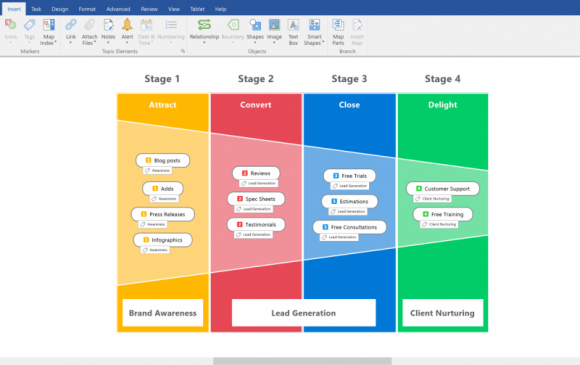Image resolution: width=580 pixels, height=365 pixels.
Task: Click the Boundary tool
Action: (233, 30)
